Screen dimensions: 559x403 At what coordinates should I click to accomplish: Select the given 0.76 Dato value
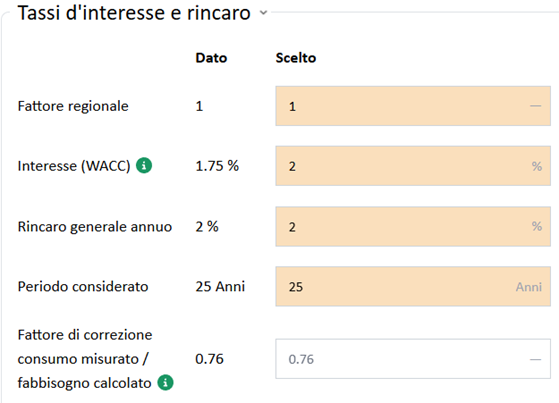(x=209, y=359)
